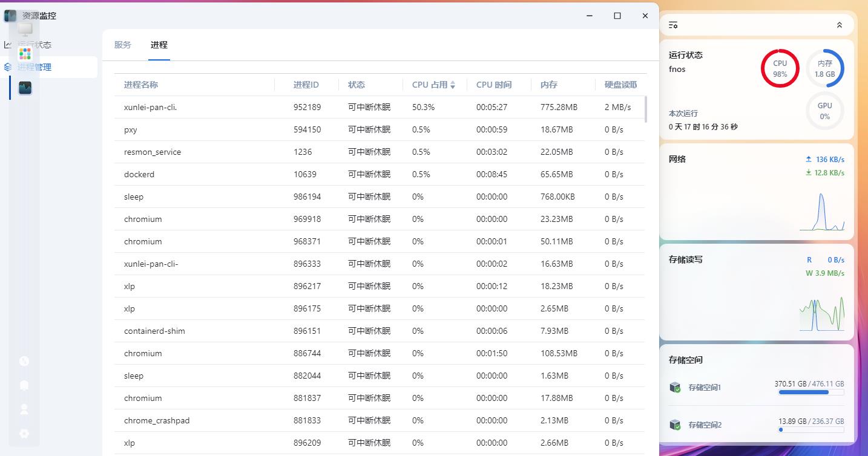Open 进程管理 in the sidebar

click(x=48, y=67)
